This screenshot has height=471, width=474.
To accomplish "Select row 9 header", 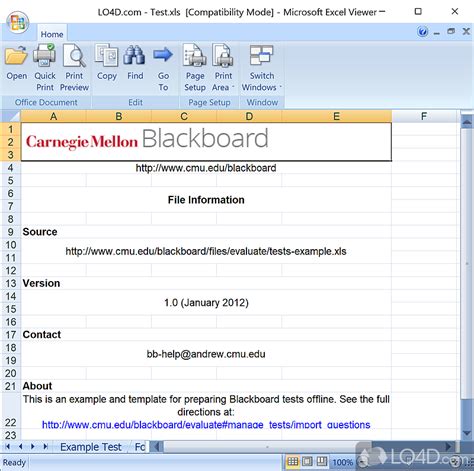I will pos(11,232).
